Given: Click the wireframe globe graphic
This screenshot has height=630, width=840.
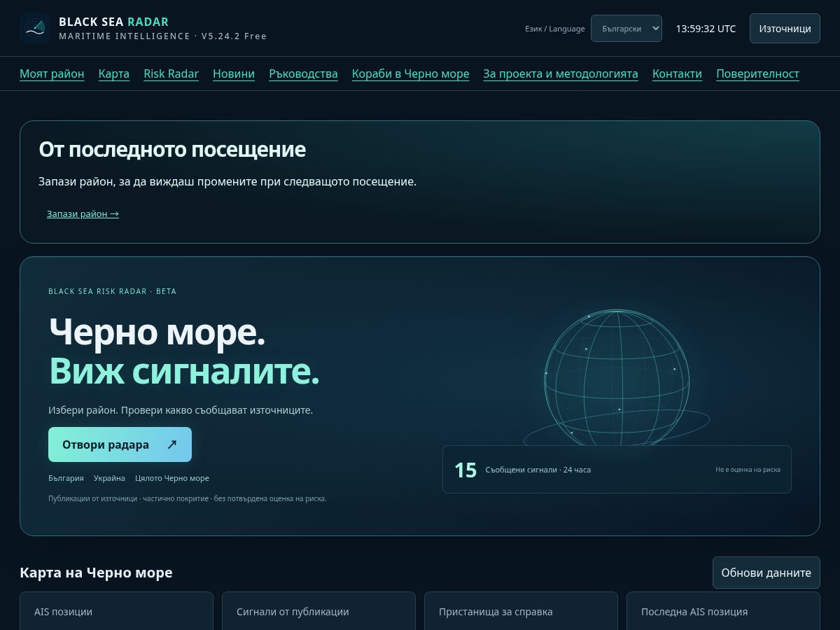Looking at the screenshot, I should [617, 378].
